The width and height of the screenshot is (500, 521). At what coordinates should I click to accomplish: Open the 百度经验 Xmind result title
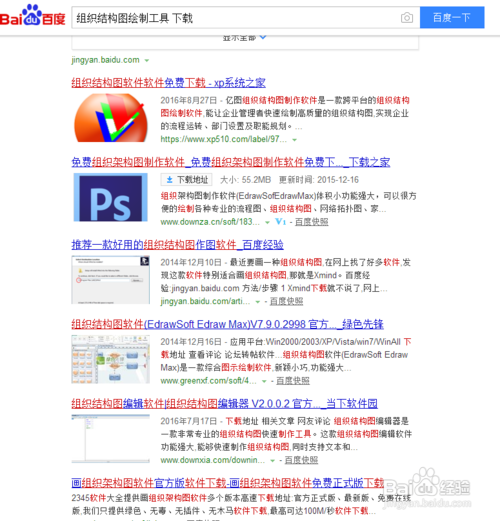tap(177, 245)
